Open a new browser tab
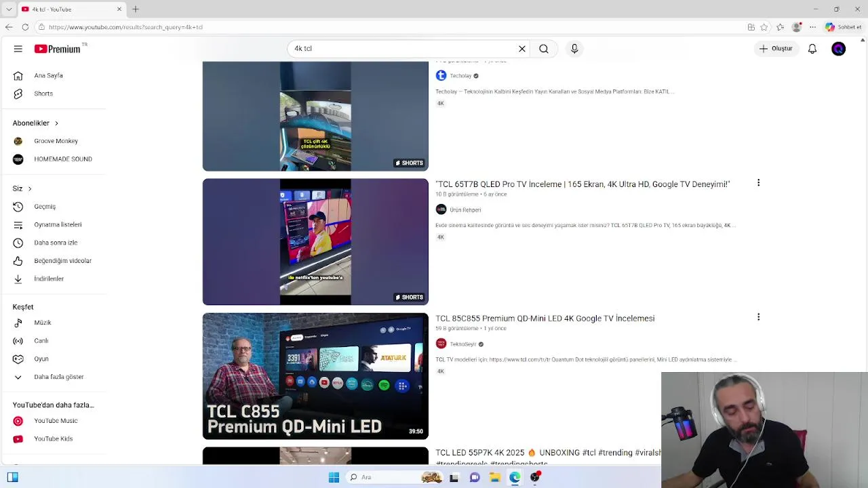 tap(136, 9)
